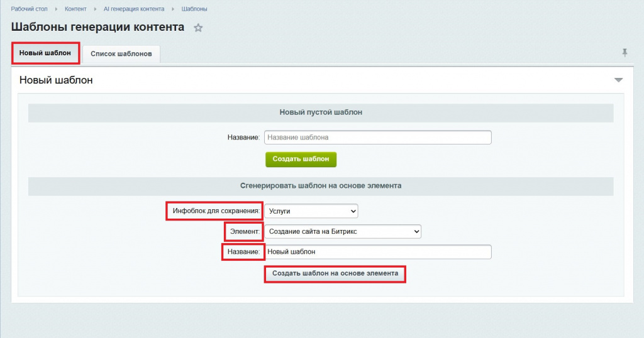Click breadcrumb arrow after Рабочий стол
Viewport: 644px width, 338px height.
[x=56, y=9]
